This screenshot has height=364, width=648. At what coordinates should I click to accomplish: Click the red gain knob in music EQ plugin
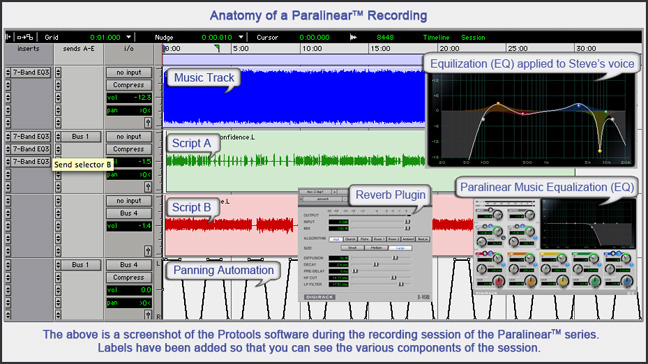(499, 282)
